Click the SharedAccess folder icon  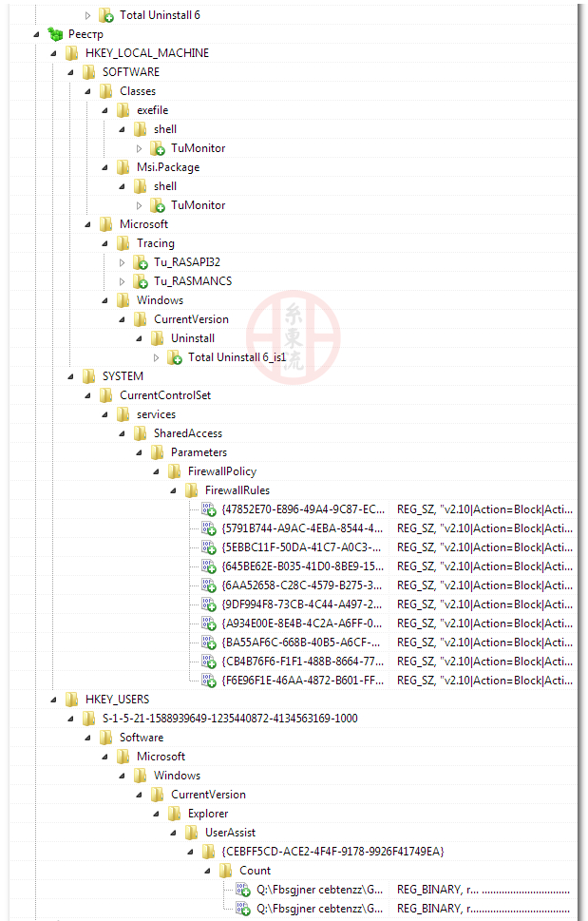pyautogui.click(x=141, y=432)
